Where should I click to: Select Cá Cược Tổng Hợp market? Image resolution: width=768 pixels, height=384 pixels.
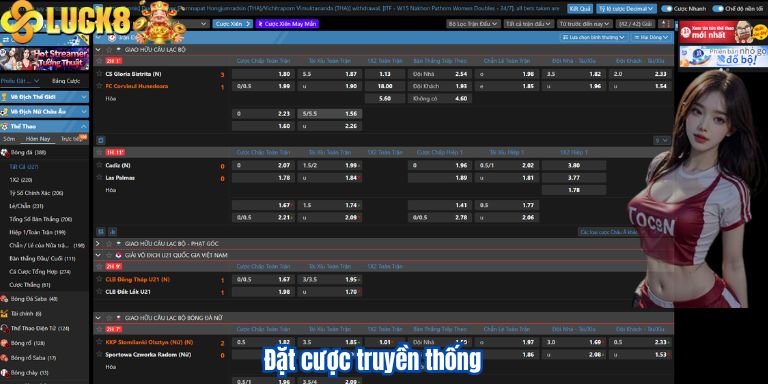40,271
